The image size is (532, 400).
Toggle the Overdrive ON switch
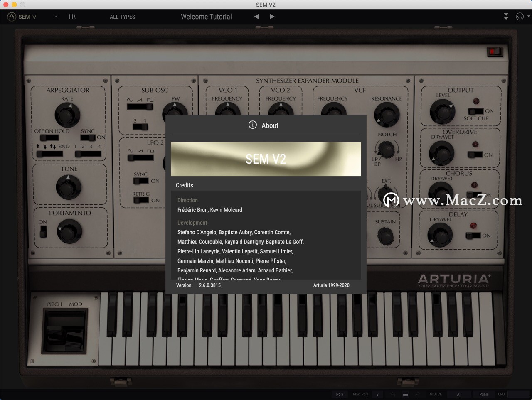[x=475, y=155]
